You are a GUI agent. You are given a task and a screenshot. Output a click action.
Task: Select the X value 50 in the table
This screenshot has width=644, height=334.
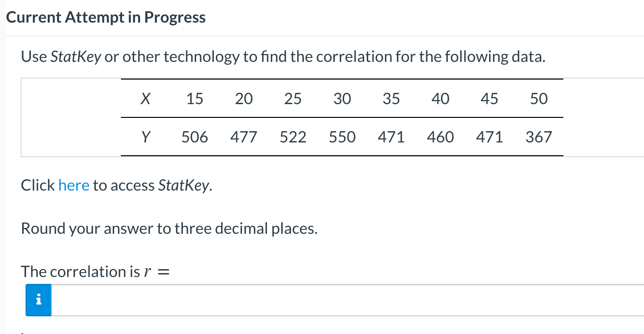point(539,99)
